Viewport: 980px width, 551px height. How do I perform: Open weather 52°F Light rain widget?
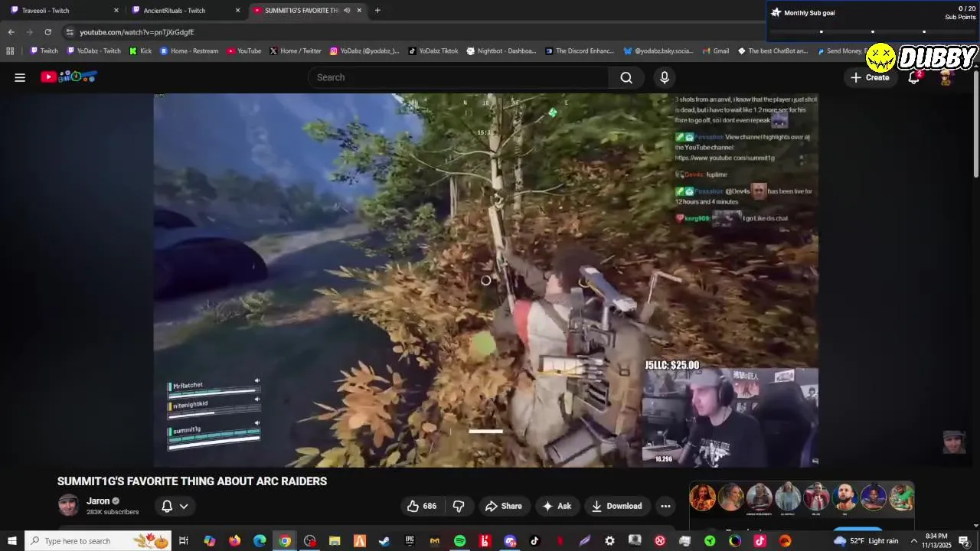867,541
